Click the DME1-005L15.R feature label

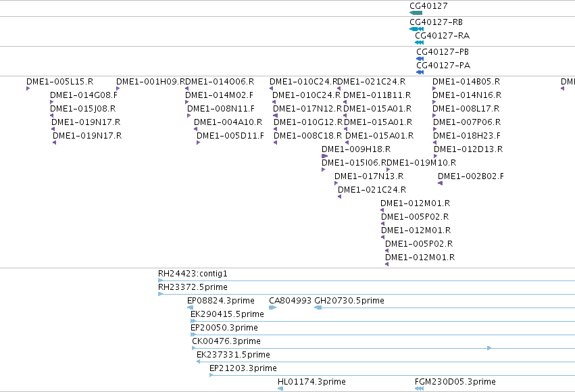(59, 81)
